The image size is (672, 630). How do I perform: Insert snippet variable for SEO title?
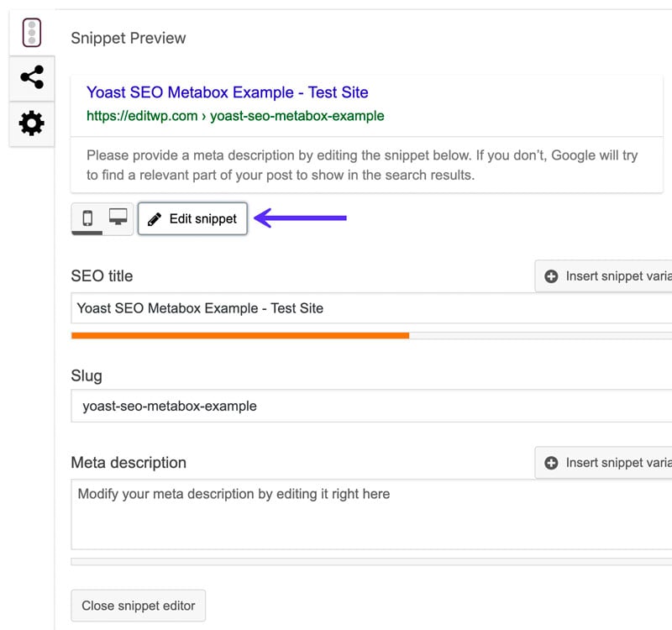click(x=603, y=276)
